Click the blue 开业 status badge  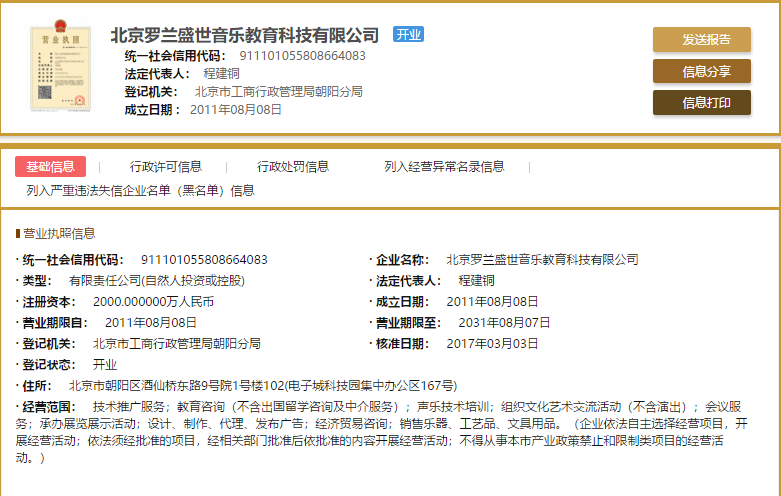point(409,34)
